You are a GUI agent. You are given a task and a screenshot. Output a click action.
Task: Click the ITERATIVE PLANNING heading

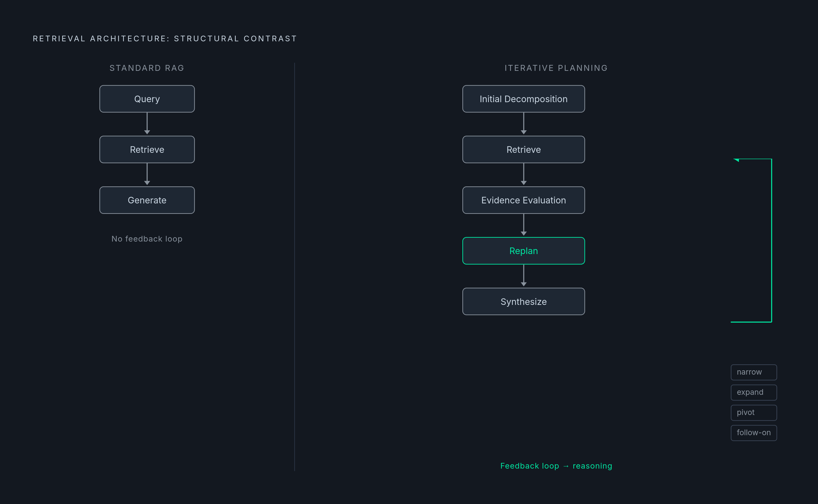coord(556,68)
